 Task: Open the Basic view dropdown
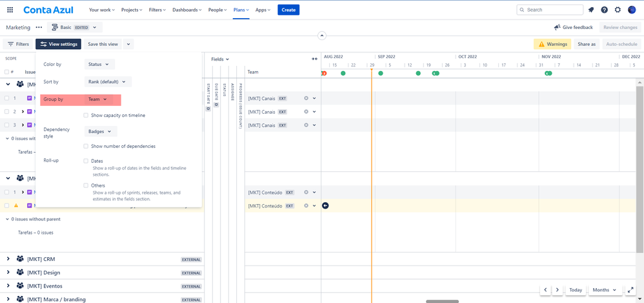coord(75,28)
